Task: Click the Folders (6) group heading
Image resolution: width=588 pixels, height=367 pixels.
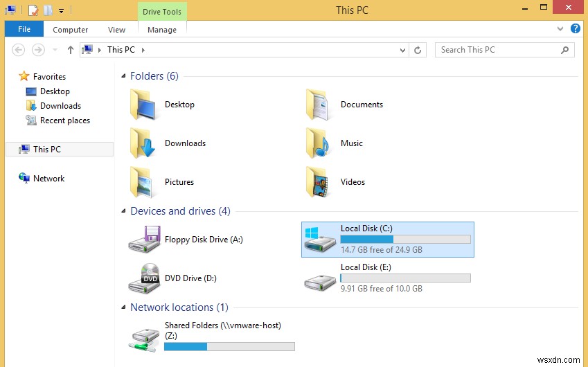Action: [154, 76]
